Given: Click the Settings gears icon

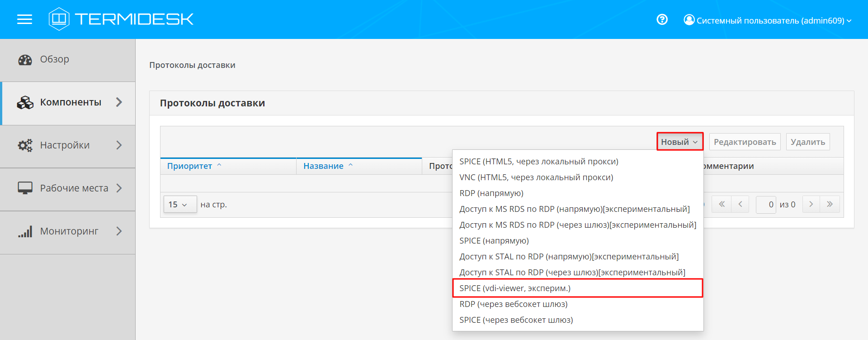Looking at the screenshot, I should point(25,145).
